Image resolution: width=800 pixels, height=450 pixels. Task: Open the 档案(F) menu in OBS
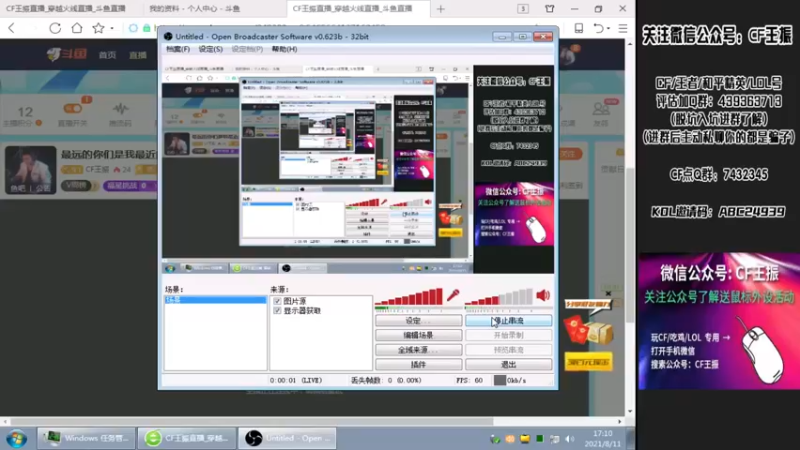pyautogui.click(x=178, y=49)
